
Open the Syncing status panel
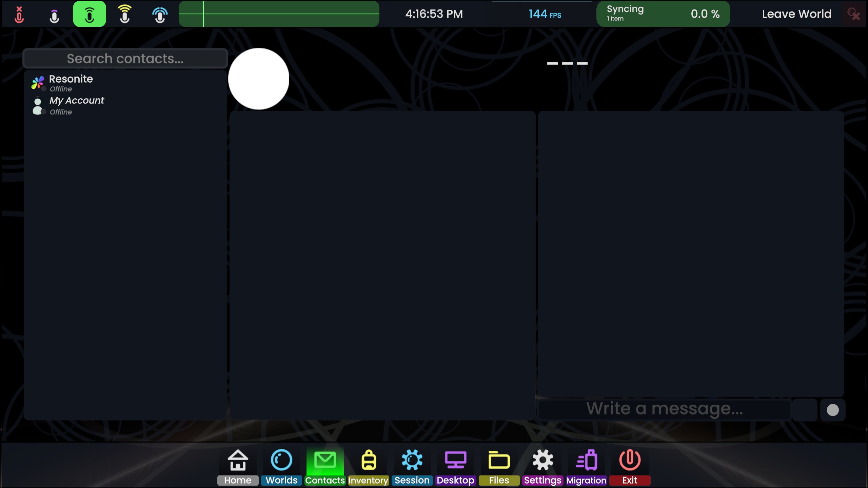663,14
